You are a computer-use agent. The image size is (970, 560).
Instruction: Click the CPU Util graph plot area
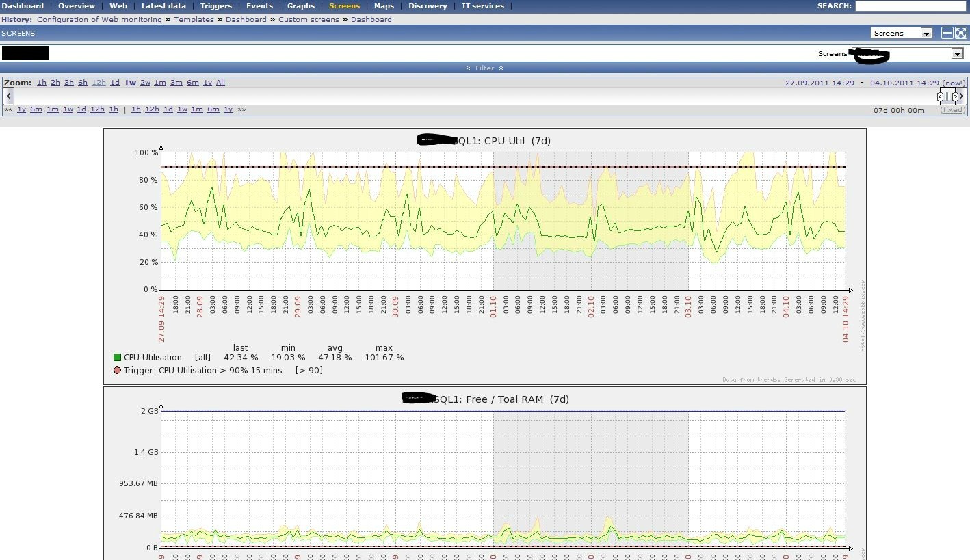(503, 221)
